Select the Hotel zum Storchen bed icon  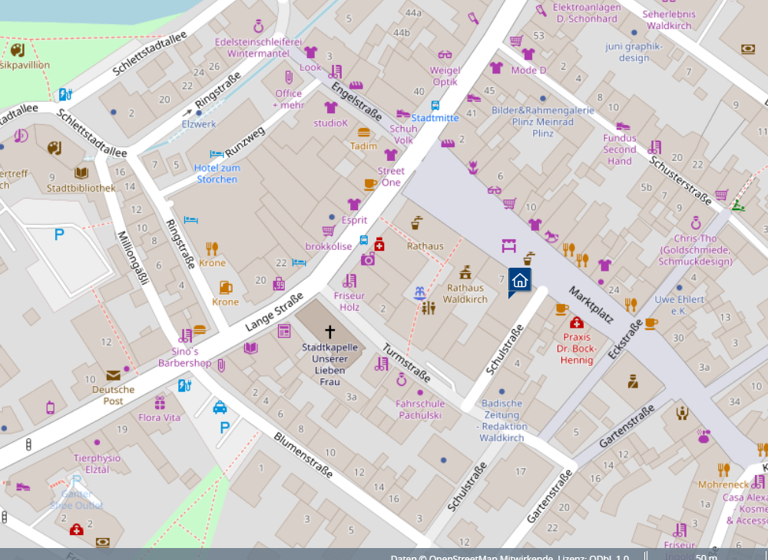216,154
